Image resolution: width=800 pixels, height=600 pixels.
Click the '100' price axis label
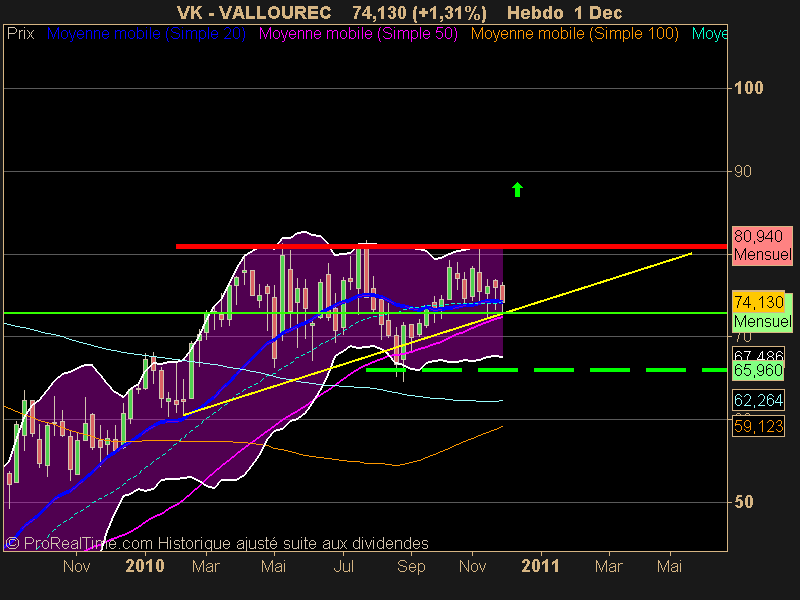[748, 88]
